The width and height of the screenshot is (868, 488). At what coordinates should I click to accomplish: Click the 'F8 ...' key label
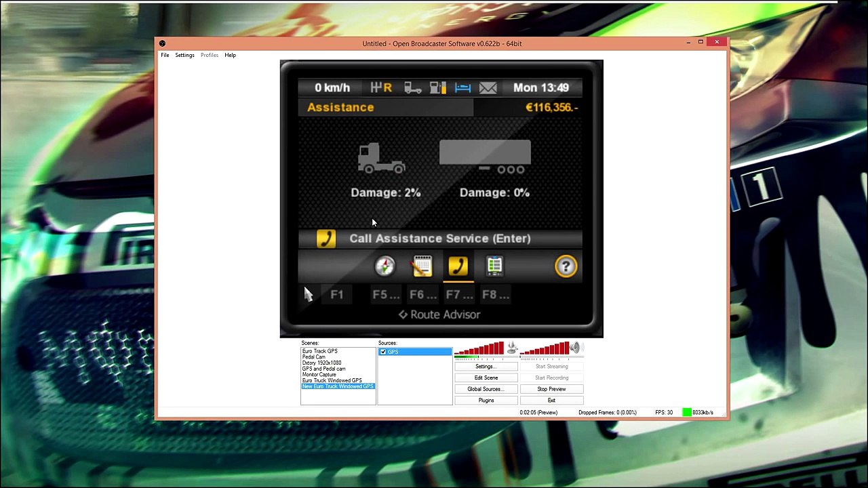coord(496,295)
